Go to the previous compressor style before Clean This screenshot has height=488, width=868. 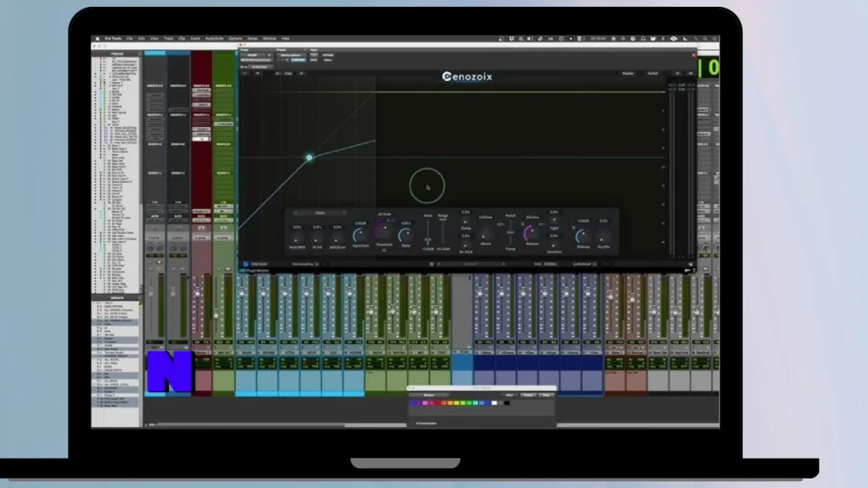point(296,213)
